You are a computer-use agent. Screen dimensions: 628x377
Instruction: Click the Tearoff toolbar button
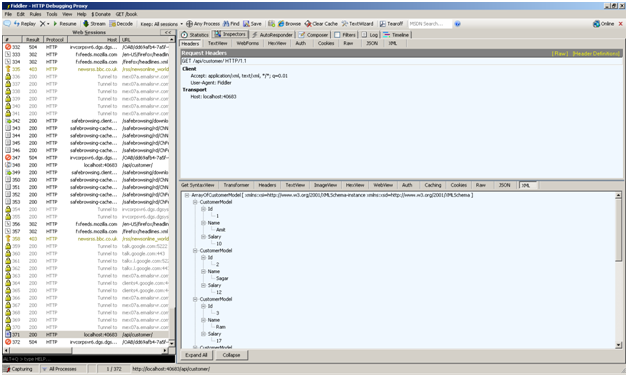[x=391, y=24]
